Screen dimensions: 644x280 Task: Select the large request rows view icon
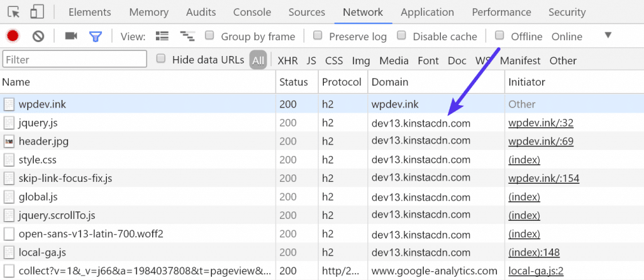(x=162, y=36)
